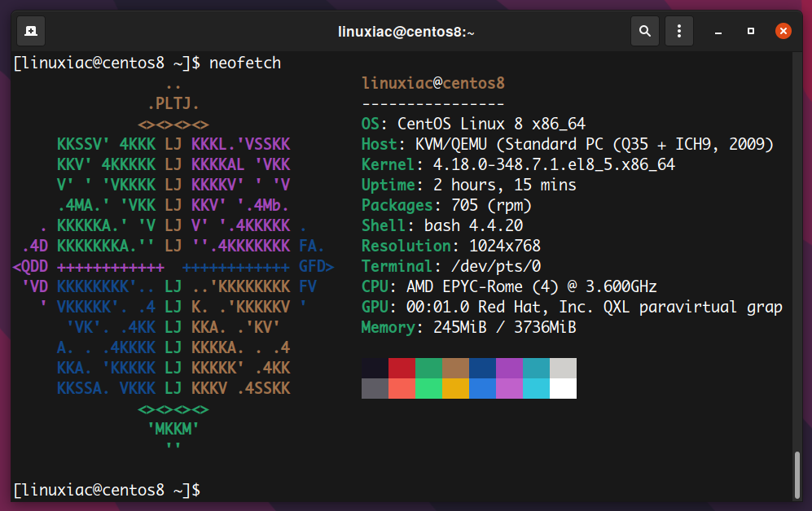Close the terminal with orange X
Viewport: 812px width, 511px height.
click(783, 31)
